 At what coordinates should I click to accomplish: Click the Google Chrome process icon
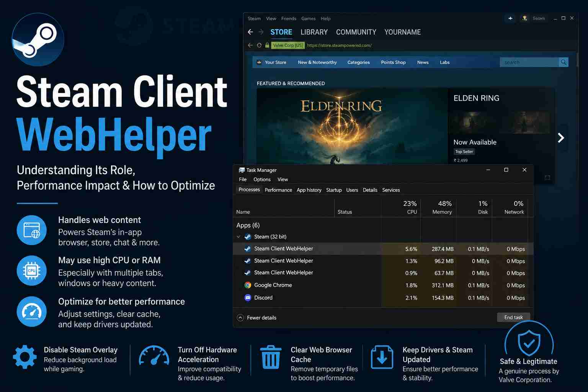tap(248, 285)
